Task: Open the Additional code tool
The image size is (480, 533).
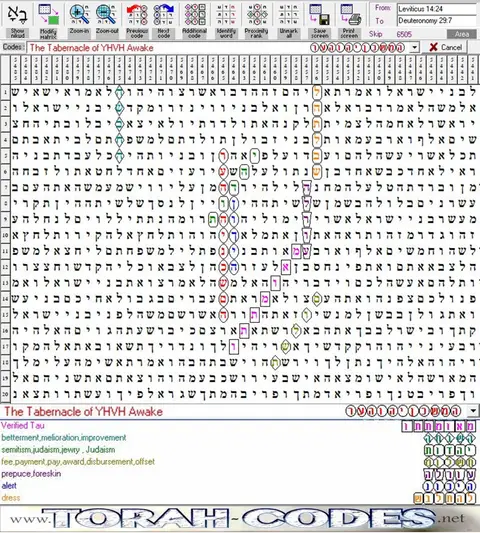Action: [194, 20]
